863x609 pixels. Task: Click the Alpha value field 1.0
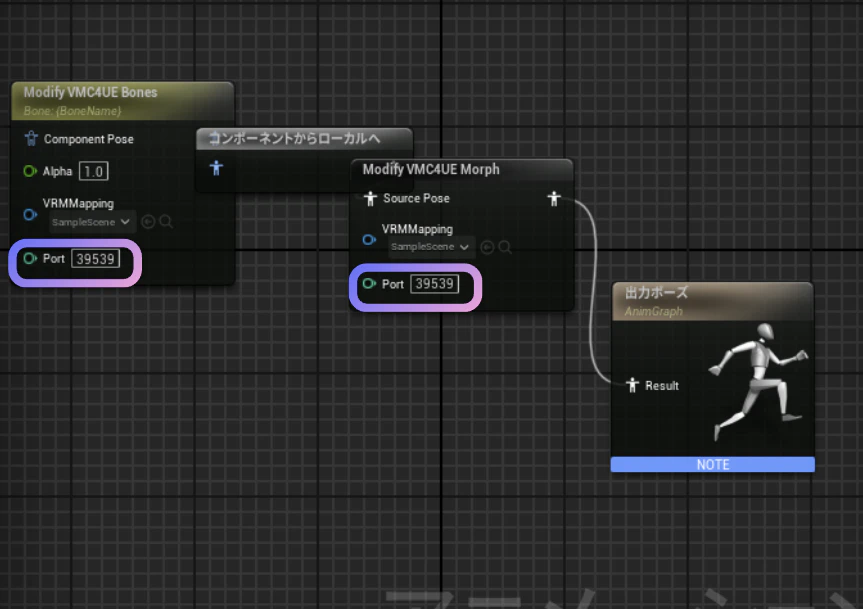coord(94,171)
